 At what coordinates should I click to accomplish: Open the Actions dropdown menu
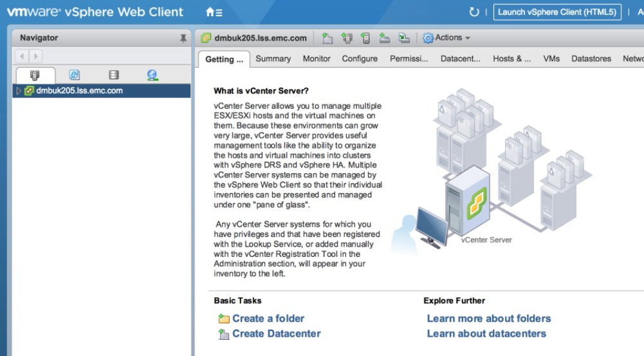447,38
